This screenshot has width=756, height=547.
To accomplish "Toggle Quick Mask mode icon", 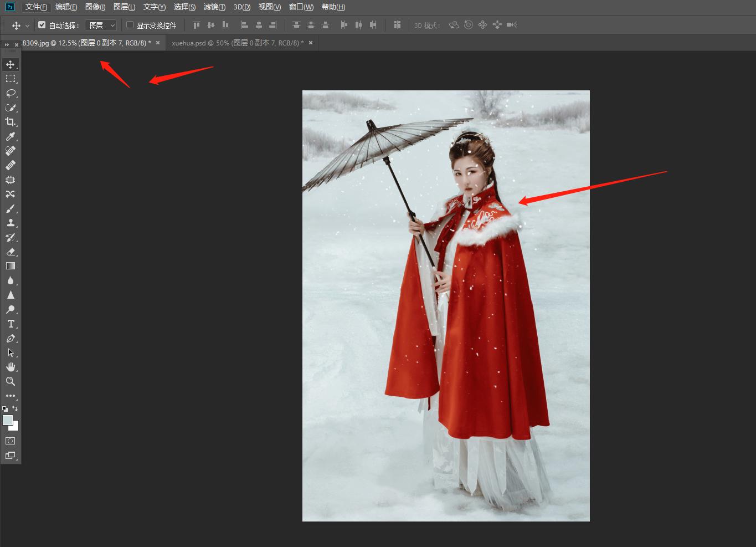I will (x=11, y=441).
